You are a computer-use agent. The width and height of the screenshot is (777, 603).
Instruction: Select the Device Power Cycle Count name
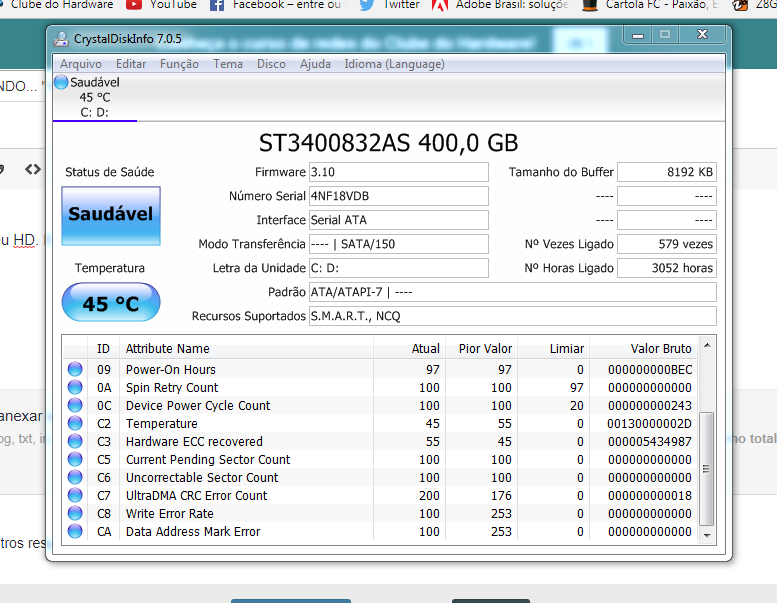(198, 405)
